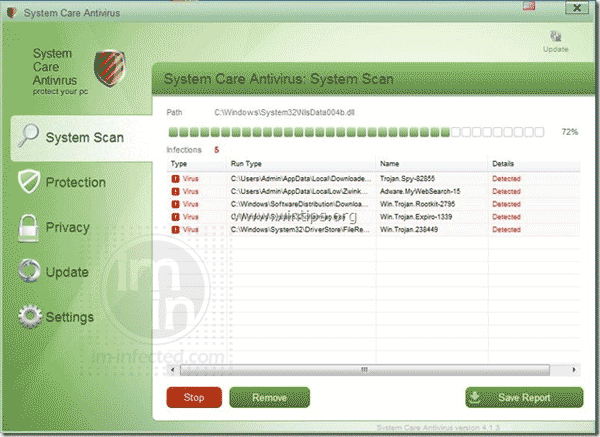
Task: Click Detected status for Trojan.Spy-82855
Action: coord(507,179)
